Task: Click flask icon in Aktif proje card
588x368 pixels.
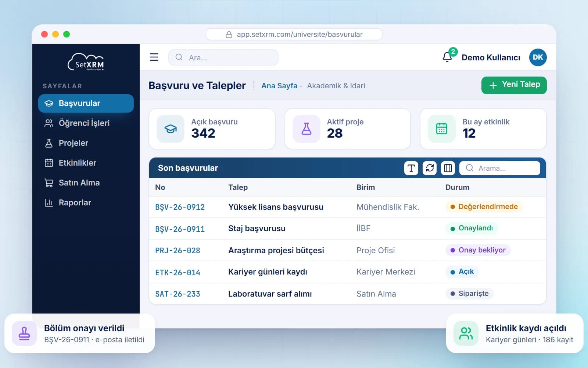Action: [x=306, y=129]
